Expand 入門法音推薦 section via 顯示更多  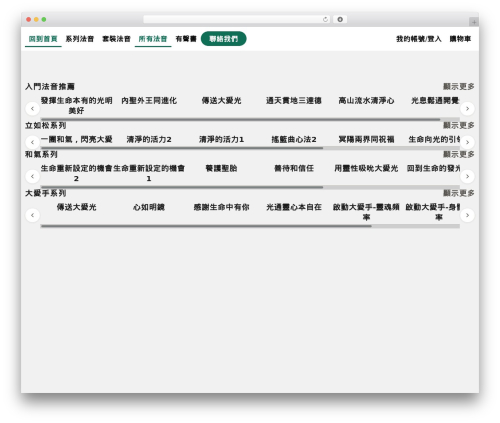tap(459, 87)
